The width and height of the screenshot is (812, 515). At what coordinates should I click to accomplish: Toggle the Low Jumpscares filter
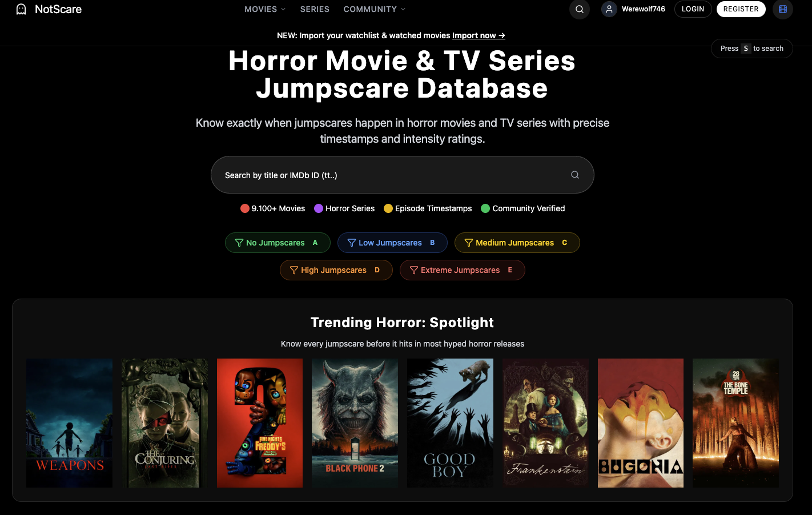pos(392,242)
